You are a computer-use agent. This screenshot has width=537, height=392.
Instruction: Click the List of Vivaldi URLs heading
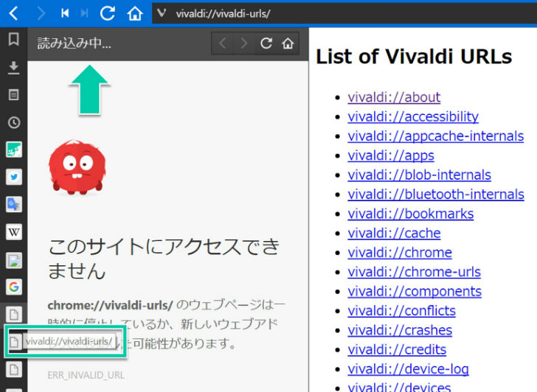[414, 57]
